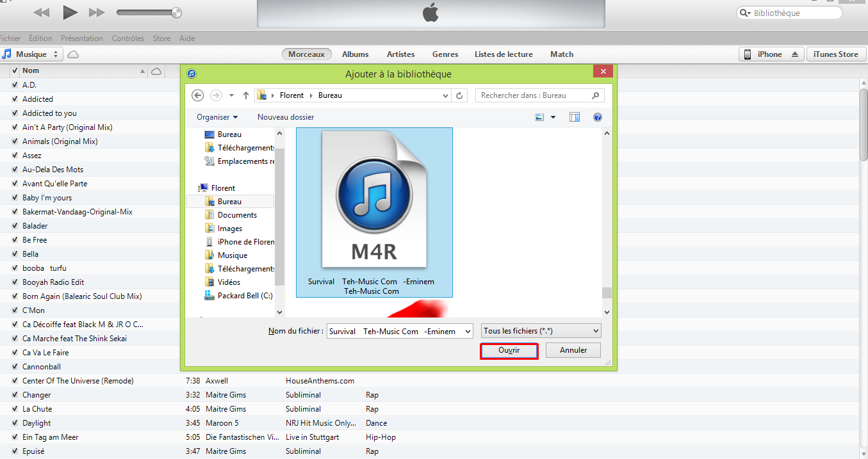Screen dimensions: 868x459
Task: Uncheck the Daylight song checkbox
Action: coord(15,423)
